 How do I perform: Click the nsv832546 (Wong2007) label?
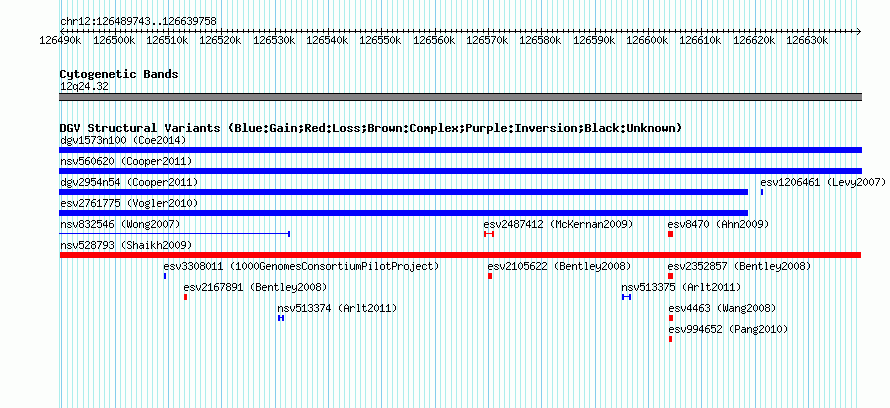120,224
